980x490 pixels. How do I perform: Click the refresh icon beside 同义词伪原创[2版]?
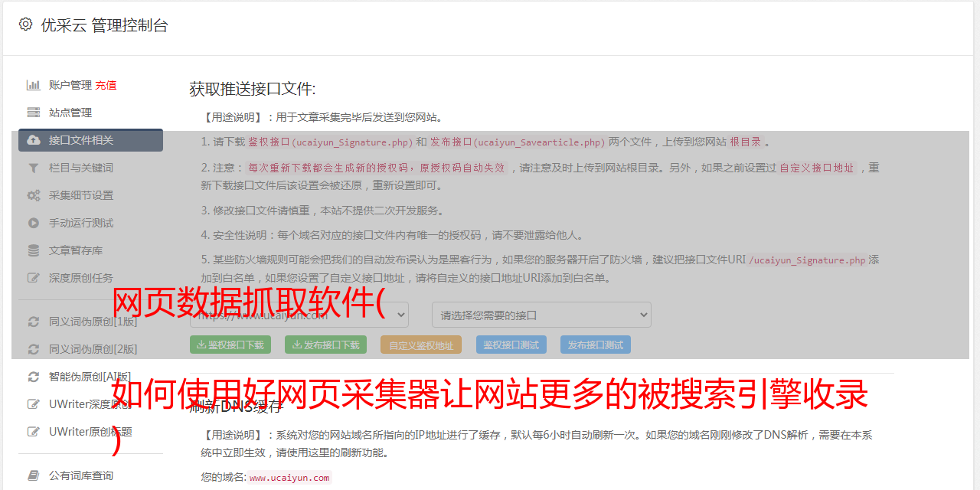coord(34,349)
